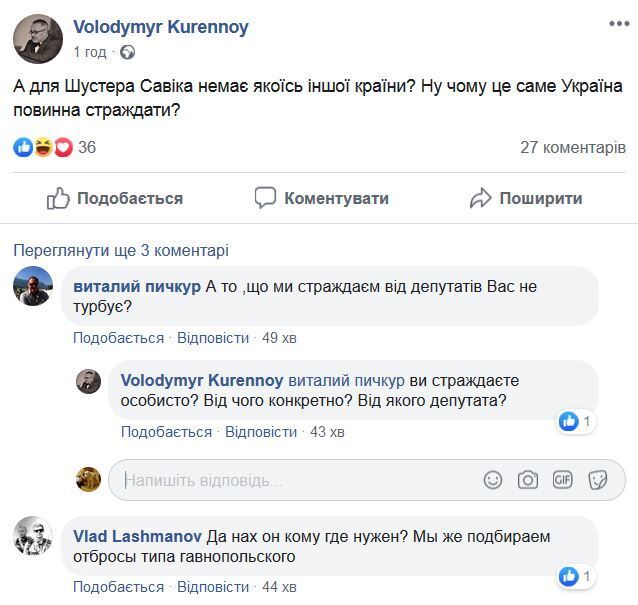Click the GIF icon in reply box
Image resolution: width=638 pixels, height=605 pixels.
[x=562, y=480]
